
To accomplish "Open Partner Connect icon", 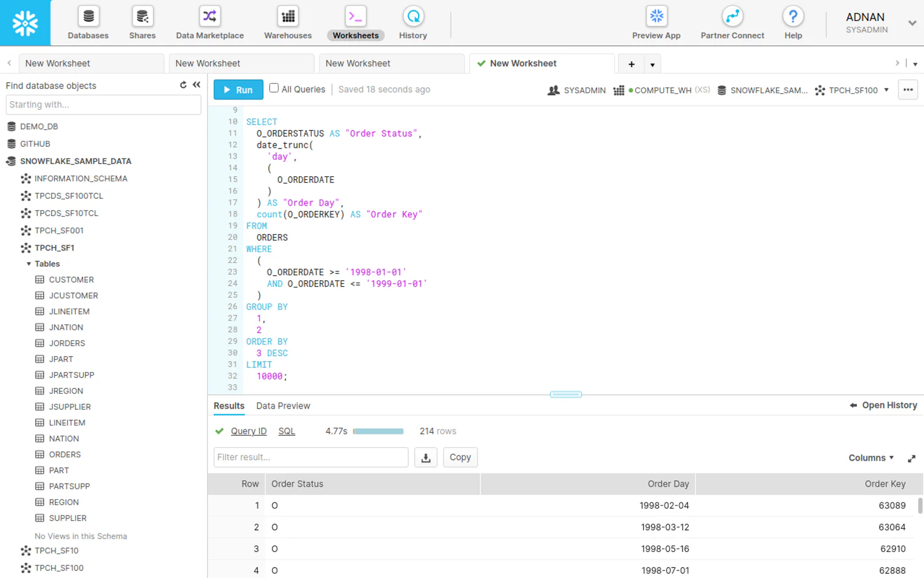I will point(732,16).
